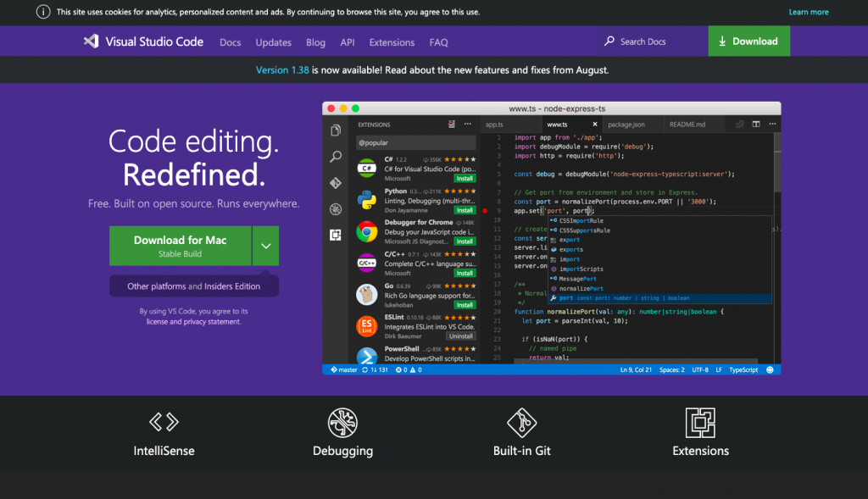Click the errors and warnings status indicator
Screen dimensions: 868x499
[409, 369]
